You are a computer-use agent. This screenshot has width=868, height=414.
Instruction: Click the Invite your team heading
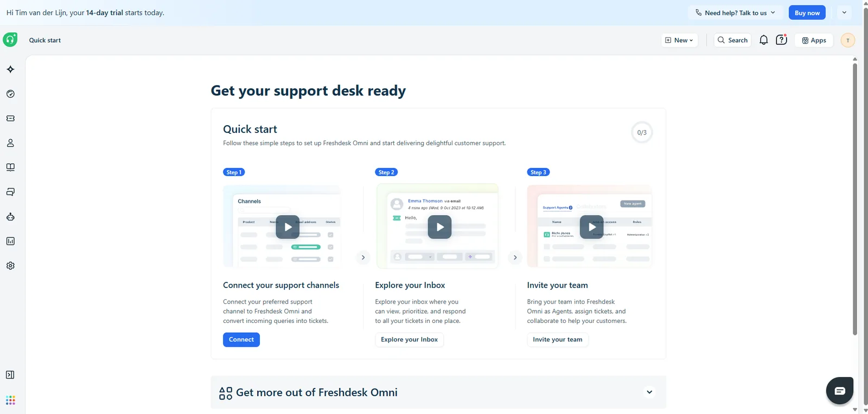(x=557, y=285)
